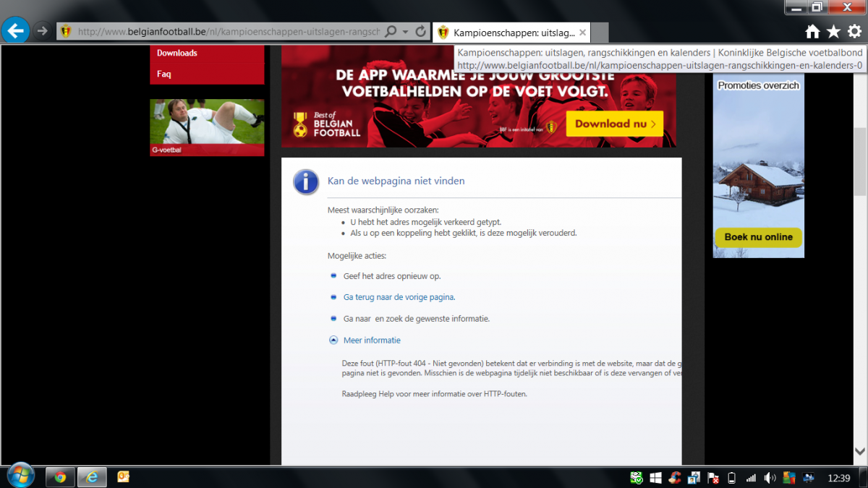The height and width of the screenshot is (488, 868).
Task: Click the 'Kan de webpagina niet vinden' heading
Action: 396,181
